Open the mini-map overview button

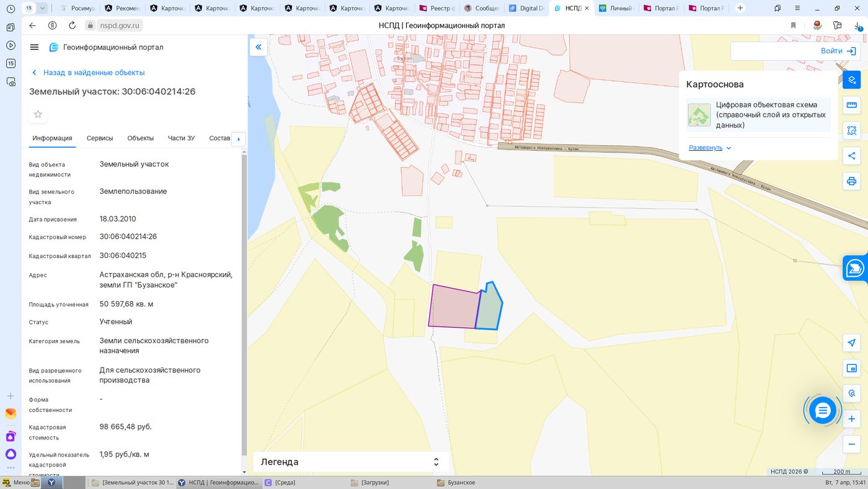pos(852,368)
